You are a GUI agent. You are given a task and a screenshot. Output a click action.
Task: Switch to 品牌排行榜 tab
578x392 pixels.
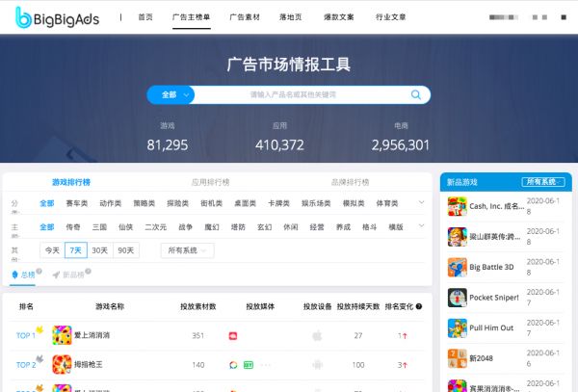(351, 182)
